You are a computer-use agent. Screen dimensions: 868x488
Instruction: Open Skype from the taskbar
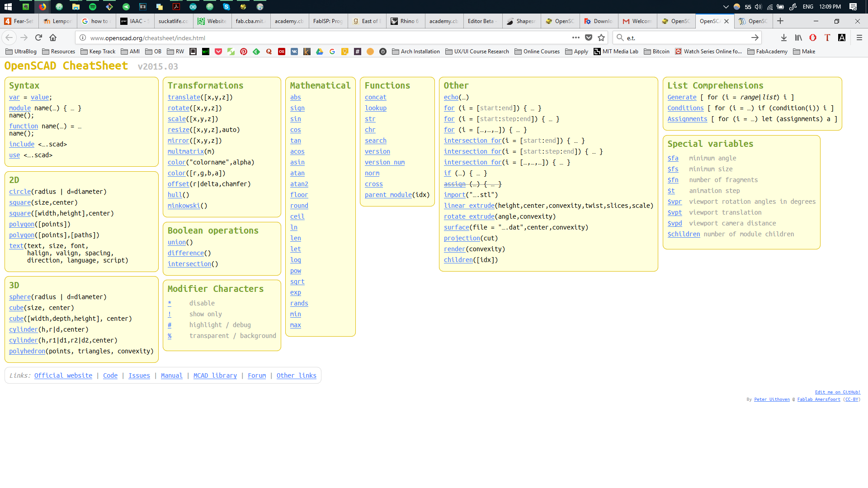pyautogui.click(x=226, y=7)
